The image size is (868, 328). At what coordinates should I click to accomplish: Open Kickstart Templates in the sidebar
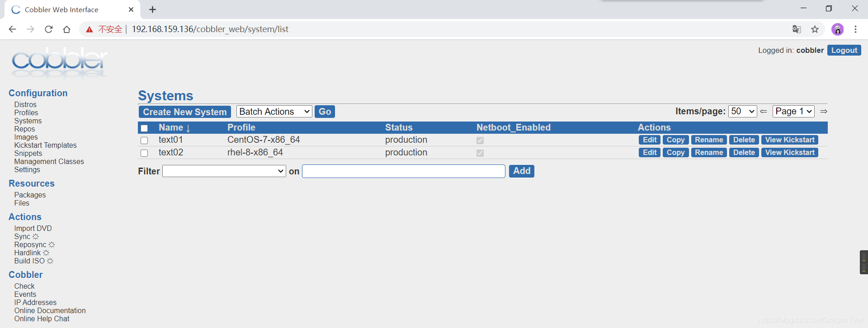pyautogui.click(x=45, y=145)
